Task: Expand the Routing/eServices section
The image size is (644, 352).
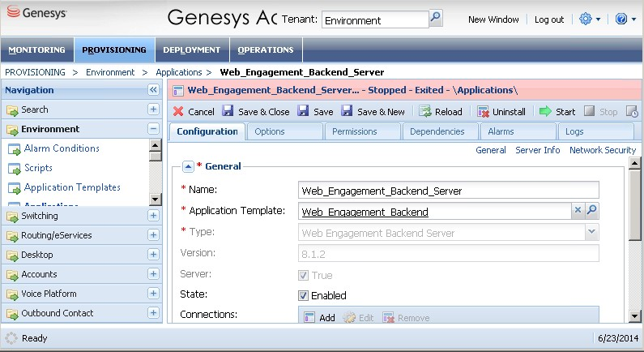Action: tap(153, 235)
